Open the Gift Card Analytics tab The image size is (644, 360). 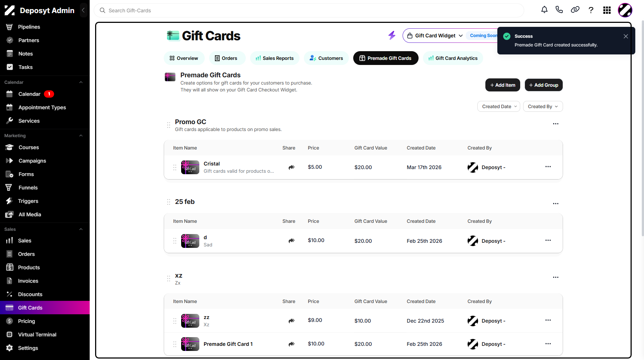click(x=453, y=58)
